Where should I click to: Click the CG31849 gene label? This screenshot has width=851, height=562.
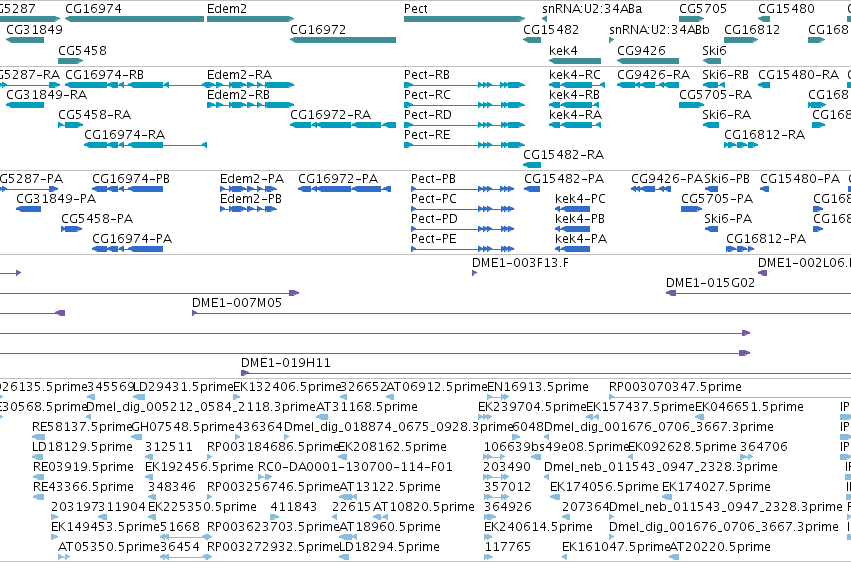pos(34,29)
